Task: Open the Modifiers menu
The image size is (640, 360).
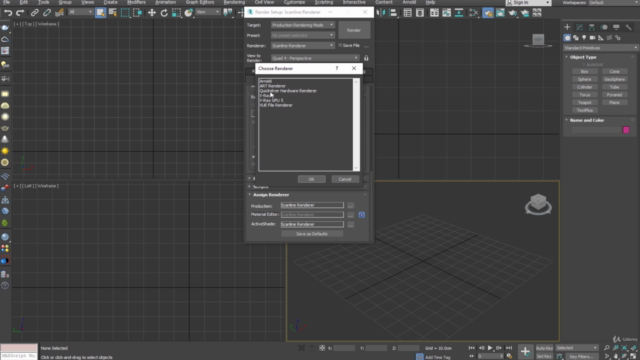Action: [136, 2]
